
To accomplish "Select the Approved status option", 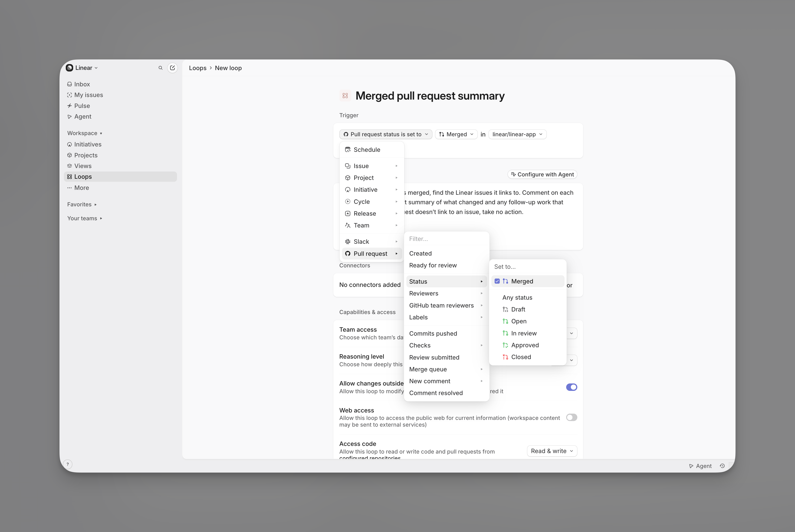I will [x=528, y=345].
